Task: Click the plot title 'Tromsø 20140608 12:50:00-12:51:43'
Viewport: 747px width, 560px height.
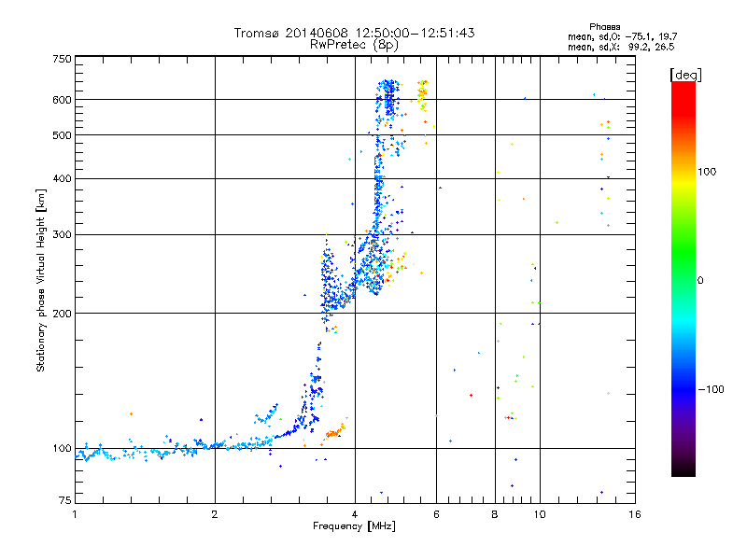Action: [x=354, y=33]
